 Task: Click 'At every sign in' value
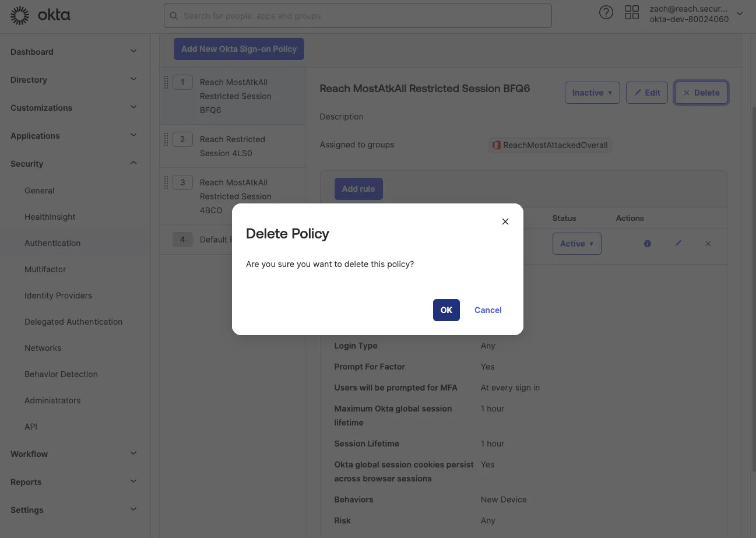tap(510, 388)
